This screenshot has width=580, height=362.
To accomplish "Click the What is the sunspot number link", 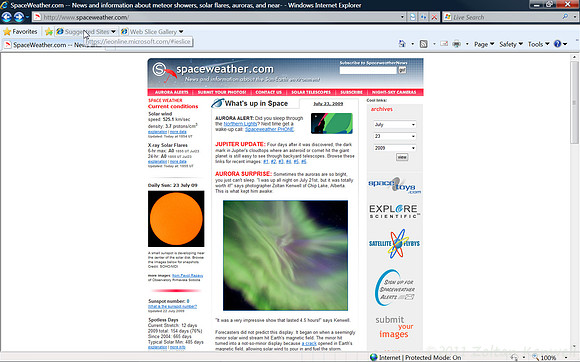I will point(172,307).
